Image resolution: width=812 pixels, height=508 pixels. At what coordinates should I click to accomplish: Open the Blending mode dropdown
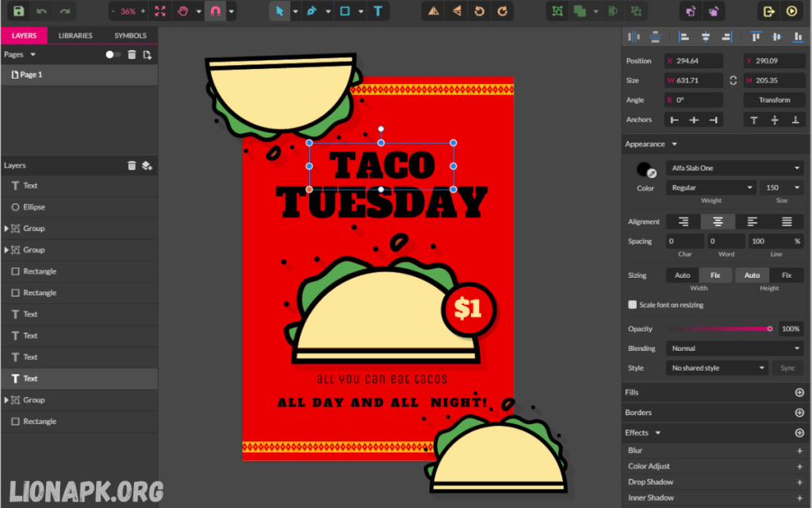[x=735, y=348]
